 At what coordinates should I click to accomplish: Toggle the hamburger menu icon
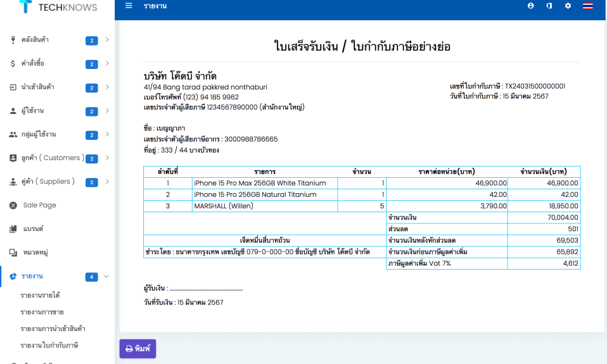pos(129,6)
